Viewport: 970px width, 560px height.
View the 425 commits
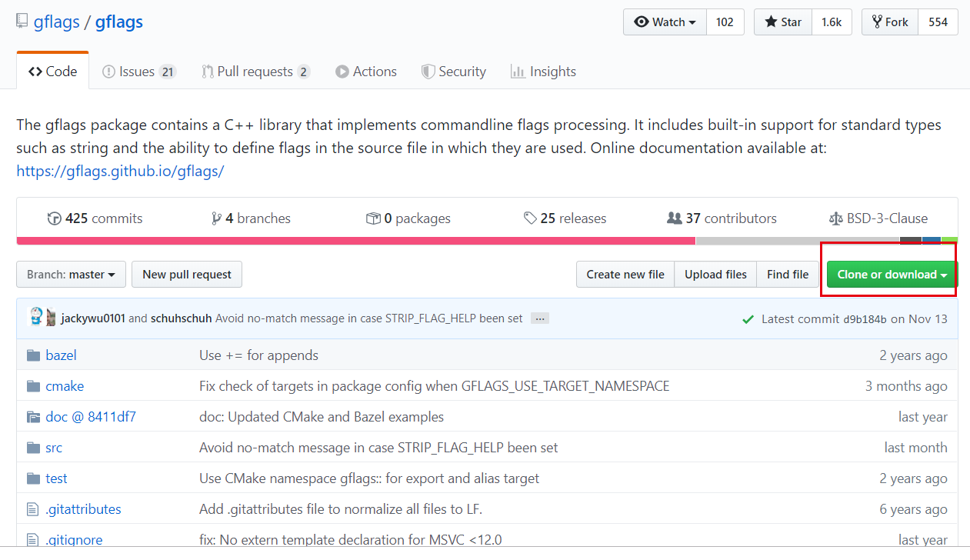pyautogui.click(x=95, y=218)
